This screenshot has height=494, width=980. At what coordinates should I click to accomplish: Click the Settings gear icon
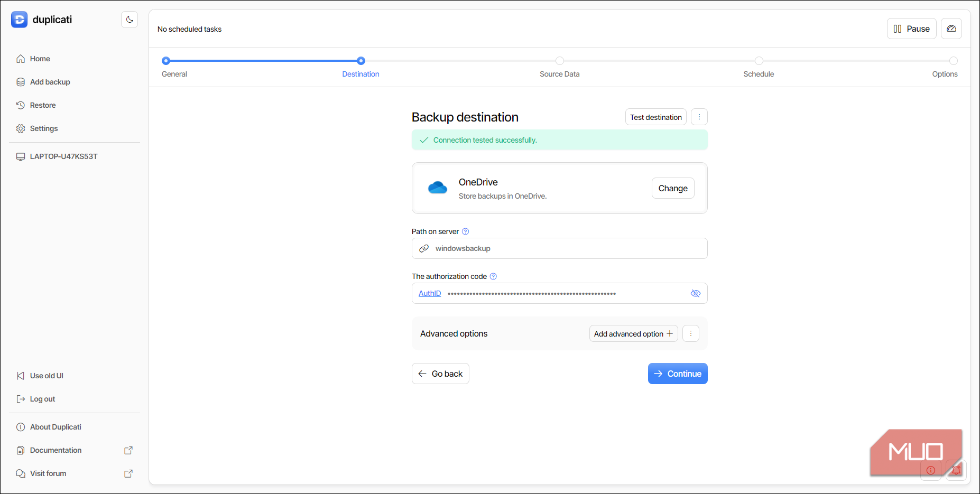click(21, 128)
